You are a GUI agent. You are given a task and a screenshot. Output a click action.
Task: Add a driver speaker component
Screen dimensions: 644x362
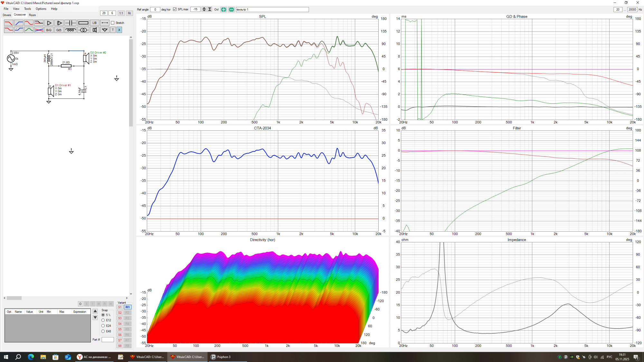[x=94, y=30]
